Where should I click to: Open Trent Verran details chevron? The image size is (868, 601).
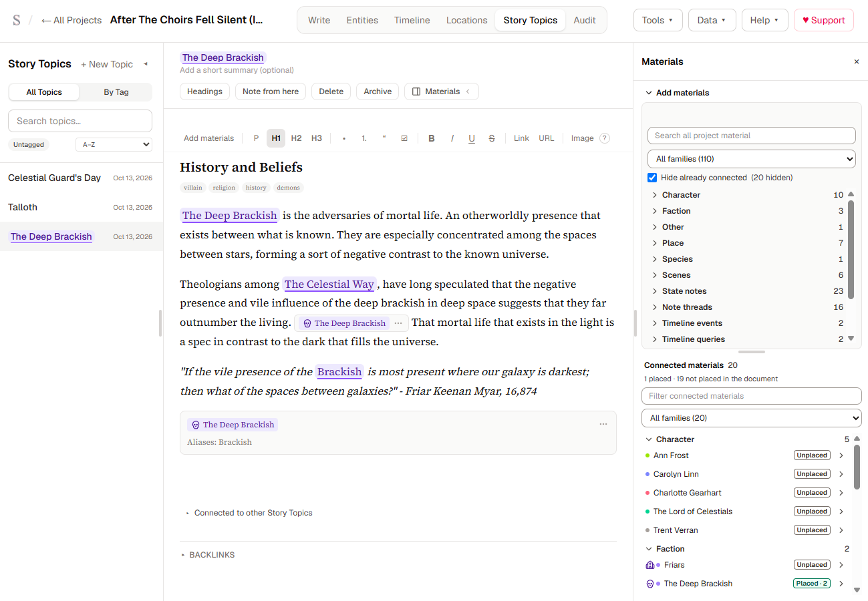pos(841,530)
